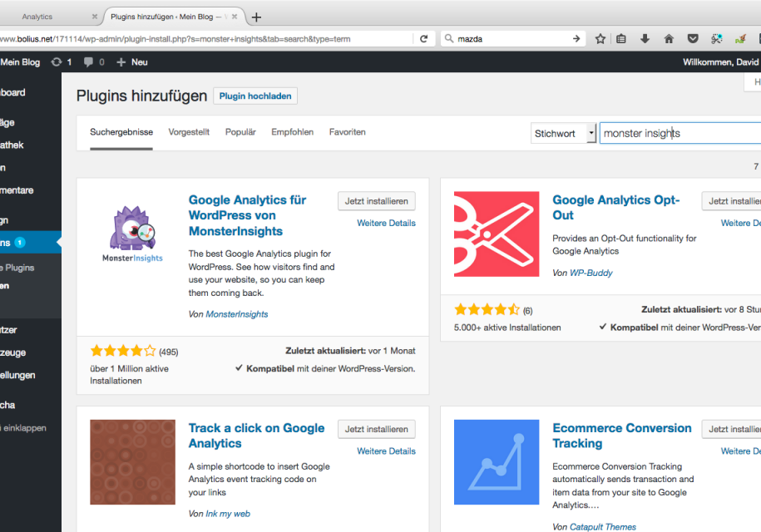View Weitere Details for the MonsterInsights plugin

[x=387, y=223]
